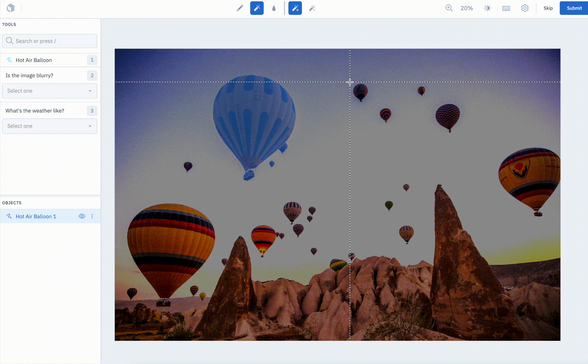
Task: Open the weather question dropdown
Action: 50,126
